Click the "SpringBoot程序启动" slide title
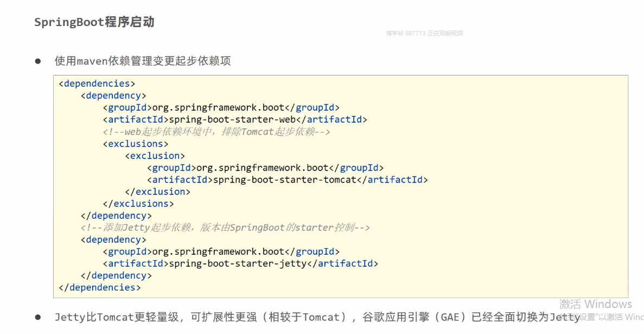 coord(94,22)
